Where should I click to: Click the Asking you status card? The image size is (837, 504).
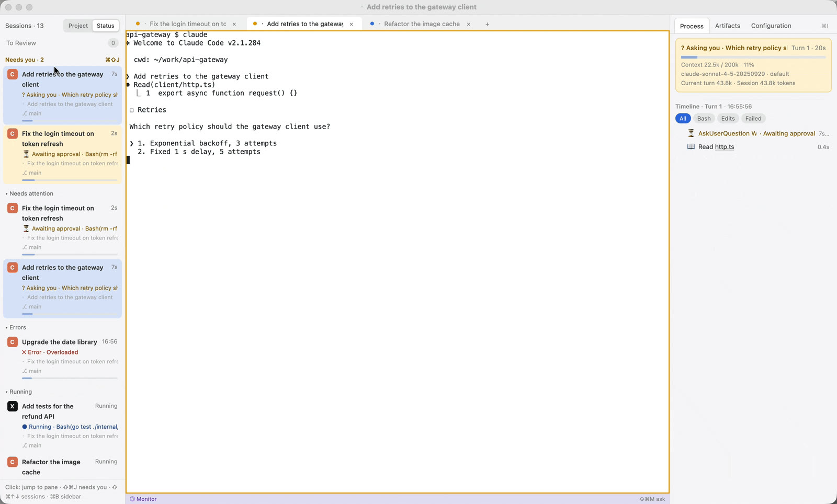[x=753, y=65]
